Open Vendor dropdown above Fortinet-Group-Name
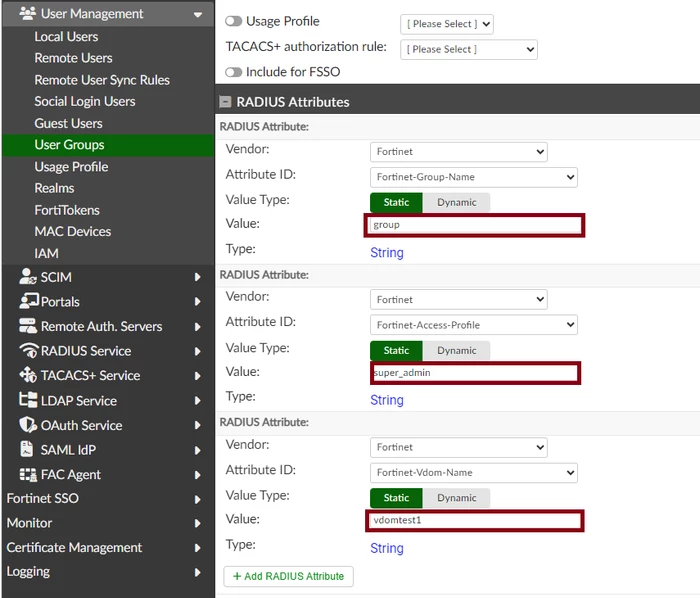 coord(458,152)
